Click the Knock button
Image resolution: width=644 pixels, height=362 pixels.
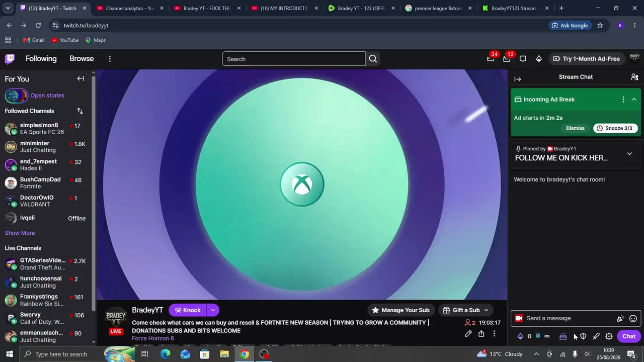coord(188,310)
